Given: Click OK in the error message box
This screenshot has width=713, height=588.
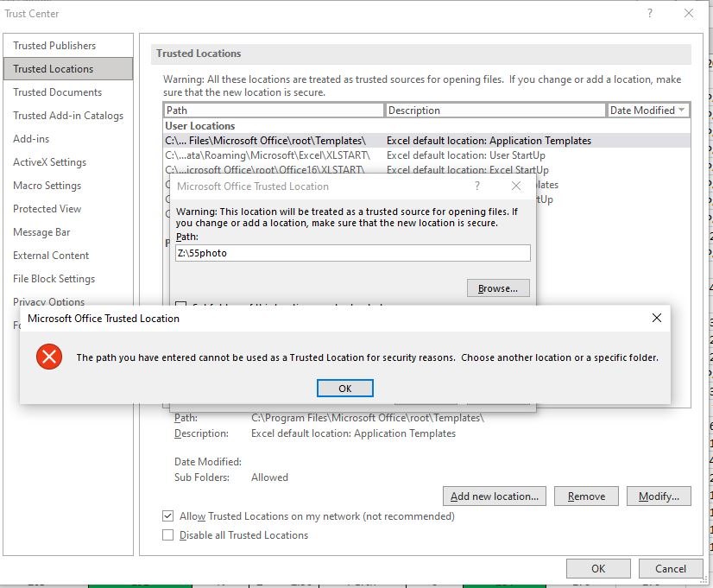Looking at the screenshot, I should pos(344,389).
